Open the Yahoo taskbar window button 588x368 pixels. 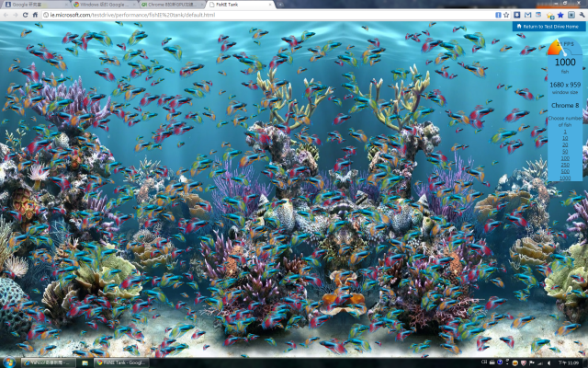48,362
